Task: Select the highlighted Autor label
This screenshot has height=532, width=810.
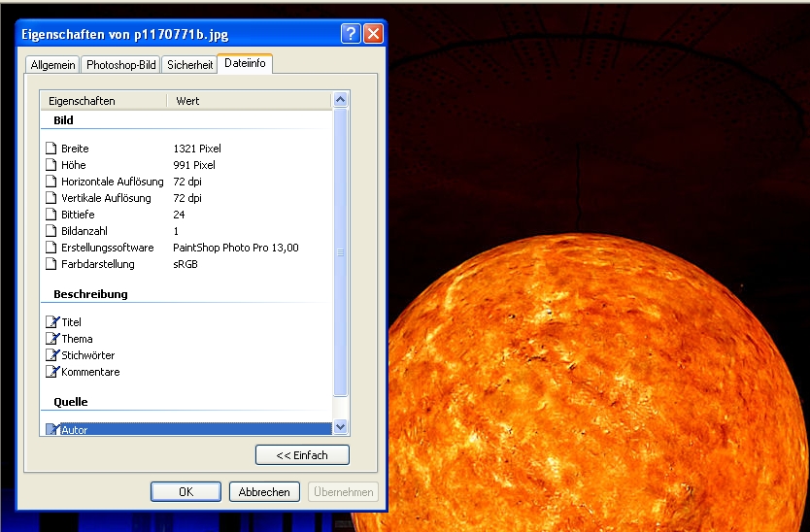Action: coord(75,430)
